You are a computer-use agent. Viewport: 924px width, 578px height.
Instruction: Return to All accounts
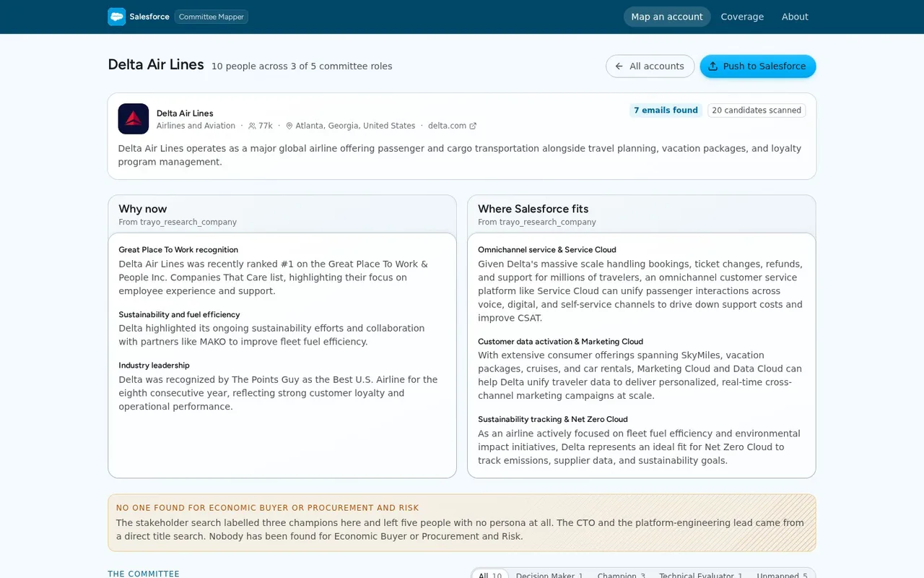(x=650, y=66)
